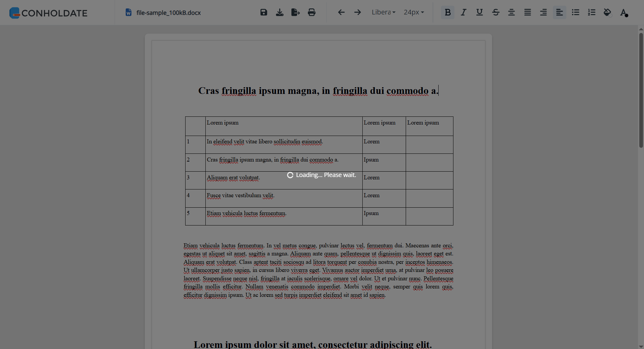
Task: Insert a numbered list
Action: coord(592,12)
